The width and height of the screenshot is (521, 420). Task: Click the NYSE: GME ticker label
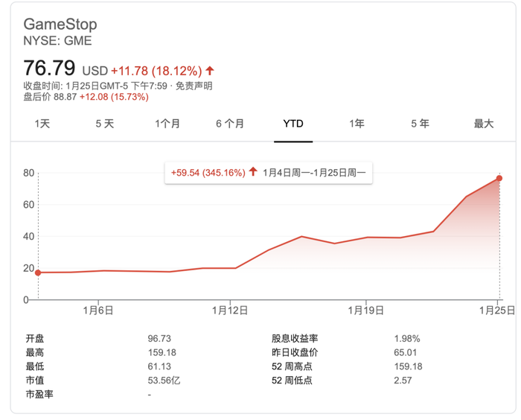click(x=57, y=40)
